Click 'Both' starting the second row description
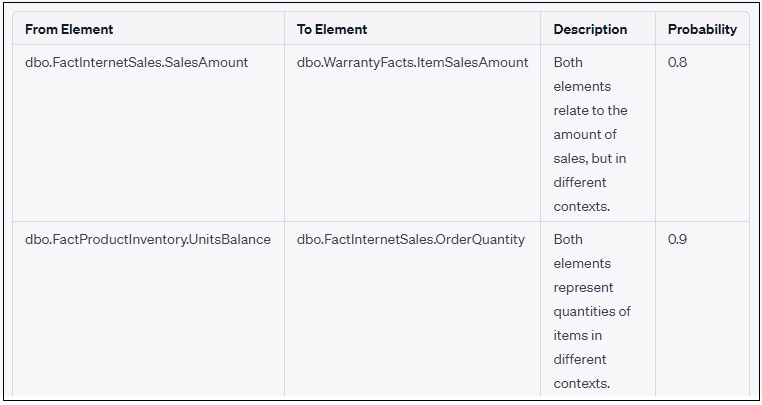The width and height of the screenshot is (762, 405). 568,239
